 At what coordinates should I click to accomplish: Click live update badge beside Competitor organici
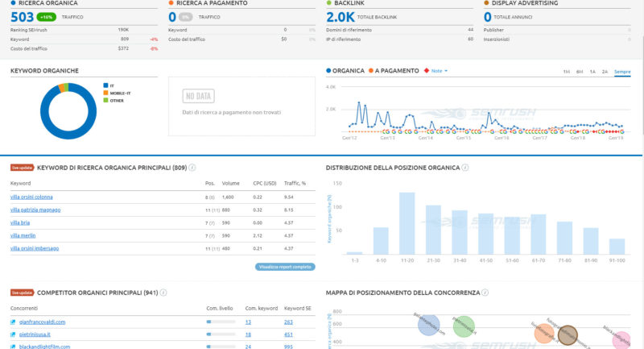click(23, 293)
